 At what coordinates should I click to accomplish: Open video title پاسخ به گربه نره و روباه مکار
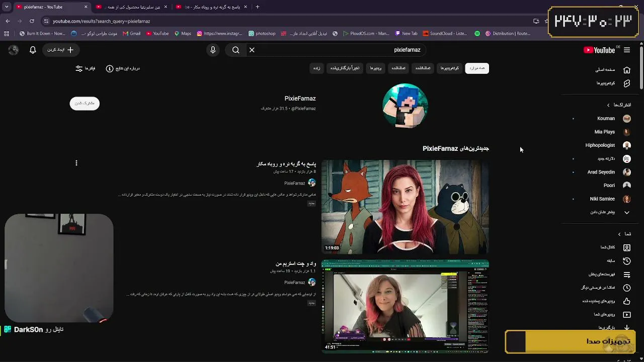(286, 164)
